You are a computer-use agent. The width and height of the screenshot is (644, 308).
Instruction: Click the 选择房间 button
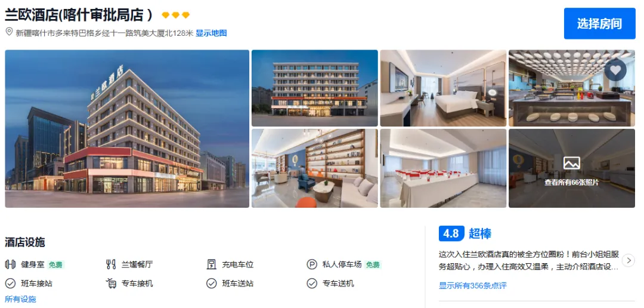(x=600, y=23)
